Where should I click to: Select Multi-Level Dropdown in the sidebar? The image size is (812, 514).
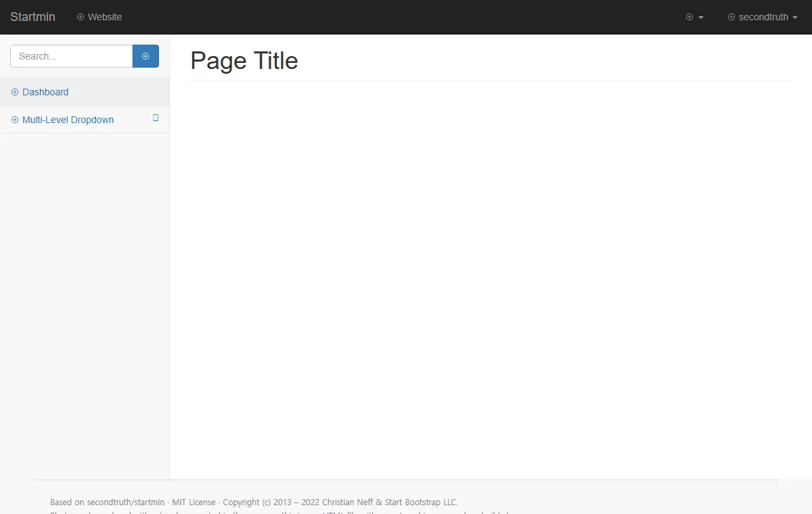(85, 120)
